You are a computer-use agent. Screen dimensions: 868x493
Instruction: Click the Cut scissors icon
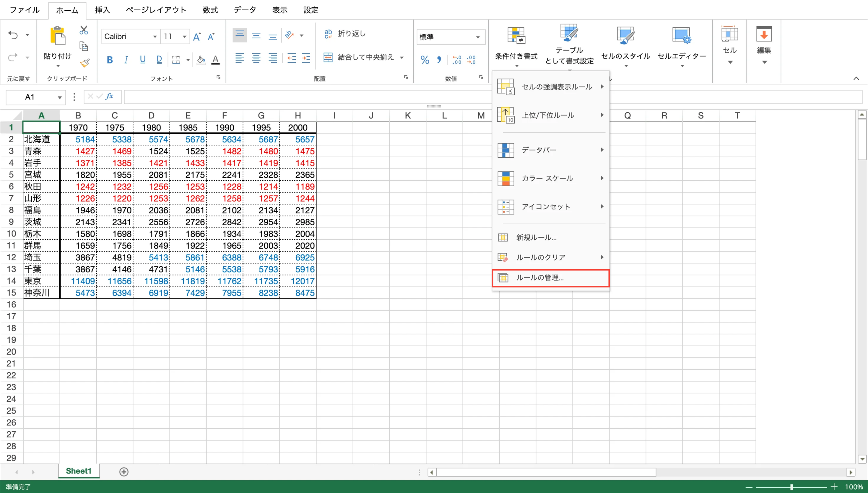click(84, 30)
